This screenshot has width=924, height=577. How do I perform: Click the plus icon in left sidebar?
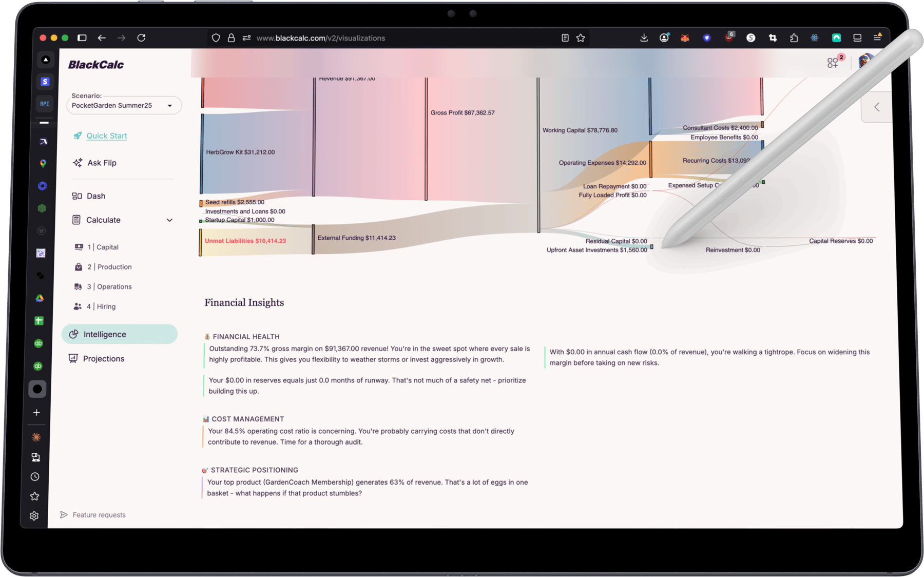(36, 412)
